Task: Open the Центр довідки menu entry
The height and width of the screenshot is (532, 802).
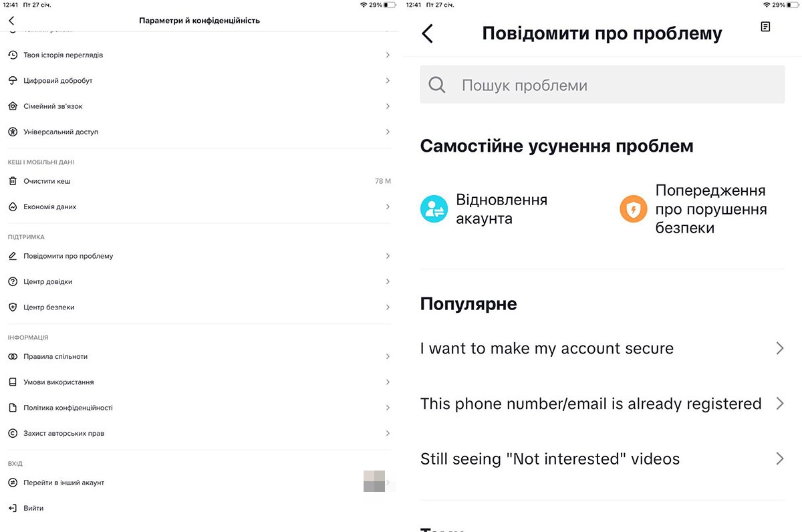Action: [199, 281]
